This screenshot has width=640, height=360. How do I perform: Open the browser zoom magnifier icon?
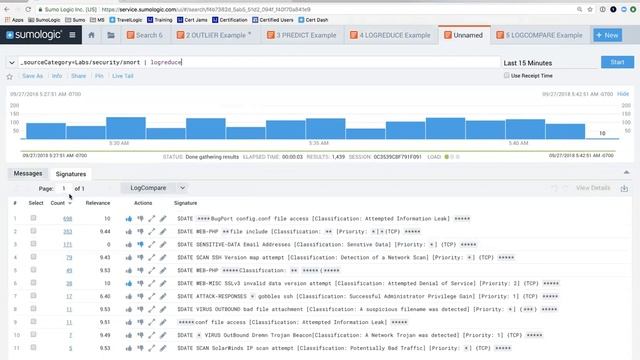coord(579,9)
